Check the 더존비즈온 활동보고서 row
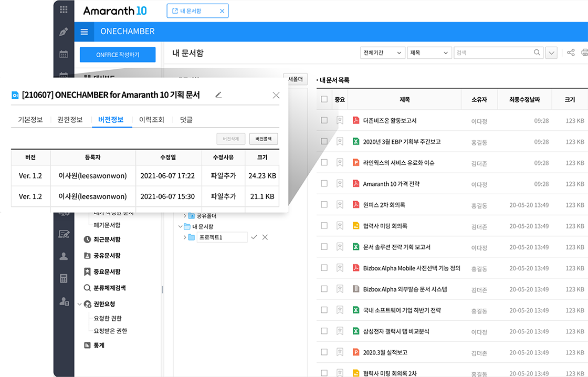Screen dimensions: 588x377 [324, 120]
